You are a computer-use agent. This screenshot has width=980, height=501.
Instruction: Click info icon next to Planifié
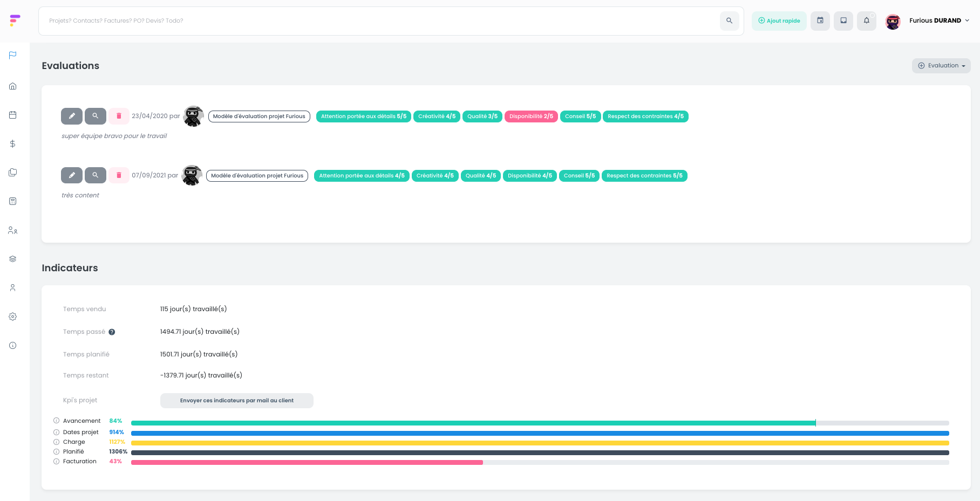tap(56, 451)
